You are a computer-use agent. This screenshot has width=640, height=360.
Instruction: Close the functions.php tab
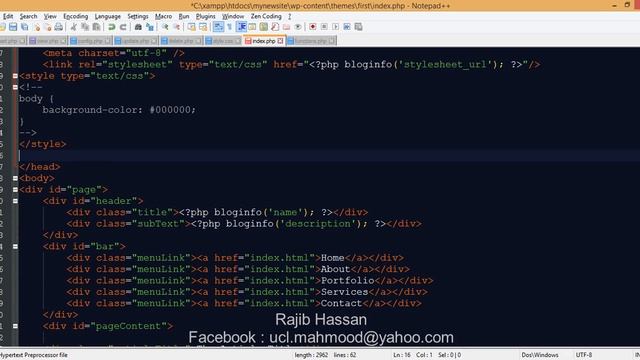coord(332,41)
